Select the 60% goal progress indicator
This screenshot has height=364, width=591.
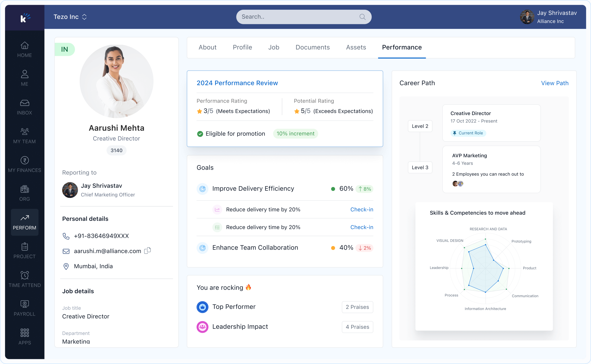click(346, 189)
